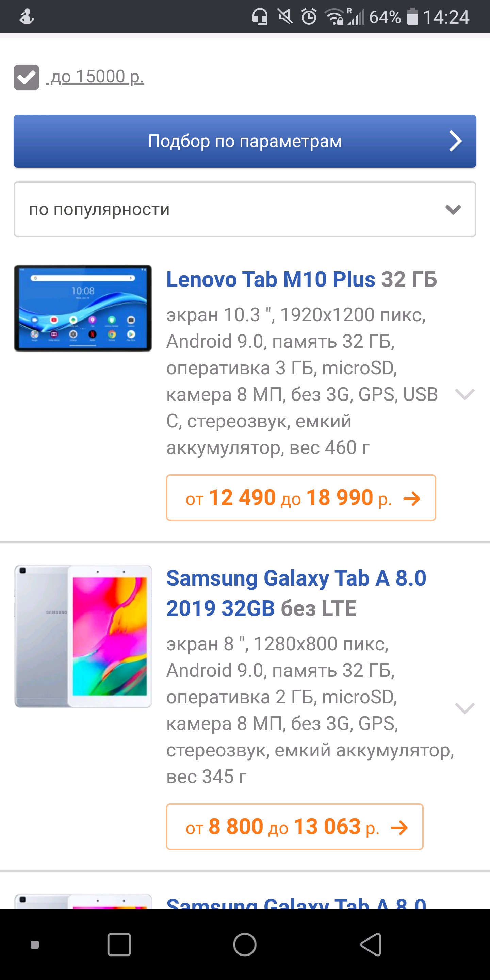The image size is (490, 980).
Task: Expand Lenovo Tab M10 Plus specs chevron
Action: pos(464,394)
